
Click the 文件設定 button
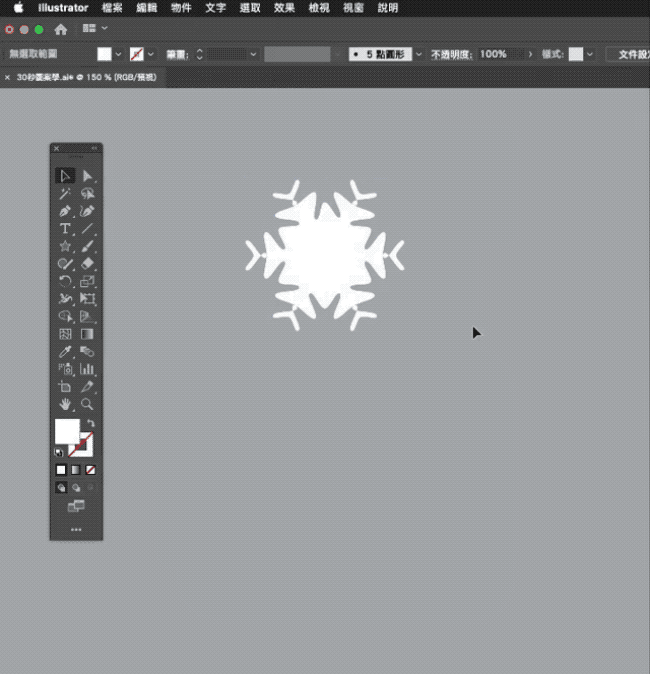pyautogui.click(x=630, y=54)
